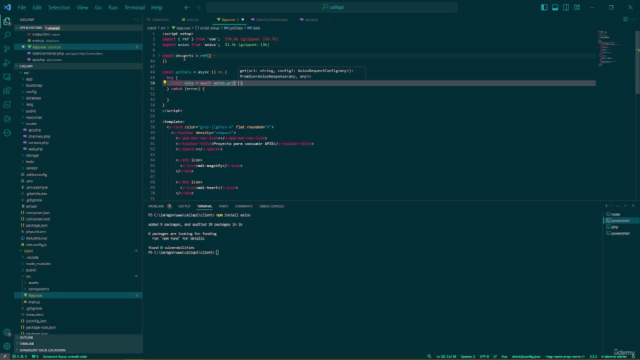The width and height of the screenshot is (640, 360).
Task: Go forward using the navigation arrow
Action: tap(198, 7)
